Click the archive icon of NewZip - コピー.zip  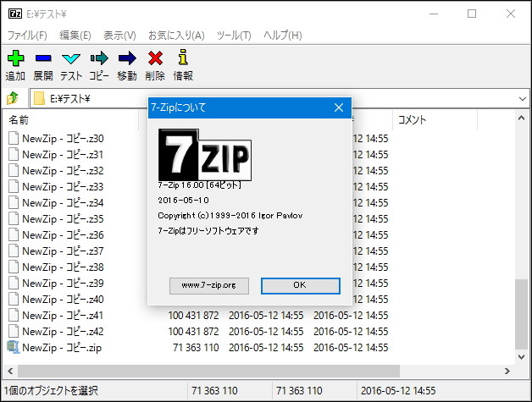click(x=14, y=348)
